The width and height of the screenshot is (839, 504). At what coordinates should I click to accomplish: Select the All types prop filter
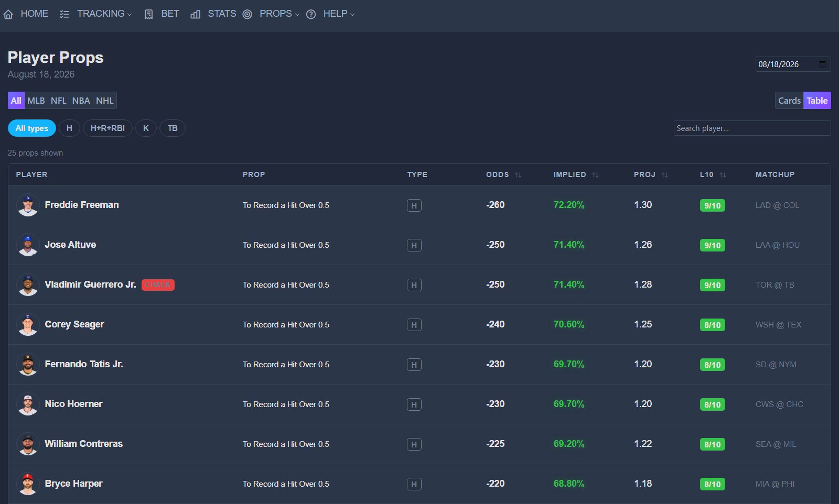click(32, 128)
